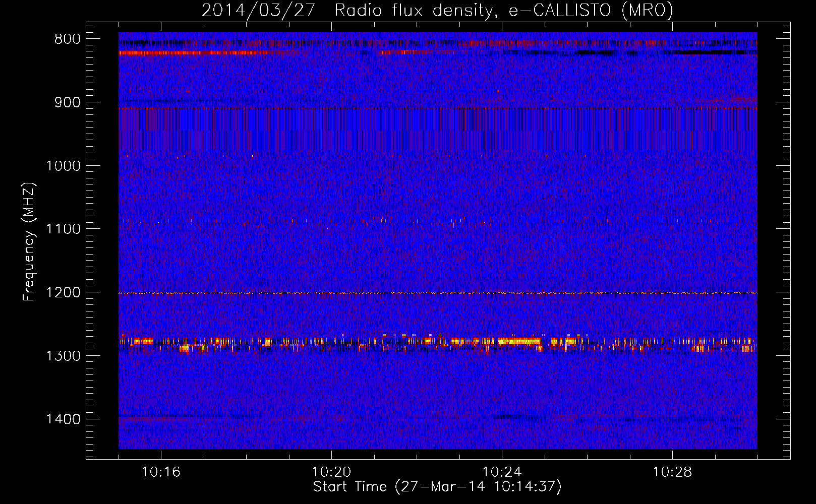Click the 800 frequency tick label
This screenshot has height=504, width=816.
click(x=67, y=39)
